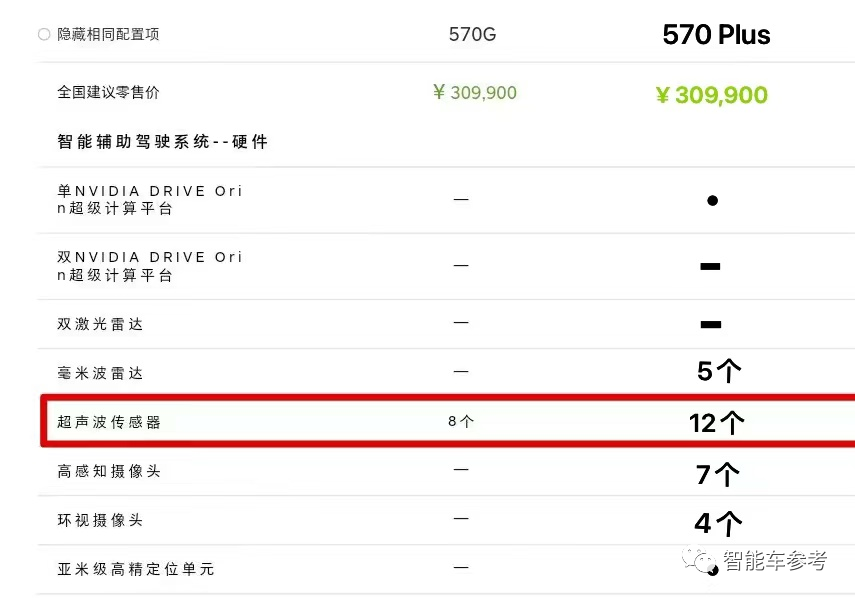Viewport: 855px width, 598px height.
Task: Click the 亚米级高精定位单元 row label
Action: click(x=136, y=569)
